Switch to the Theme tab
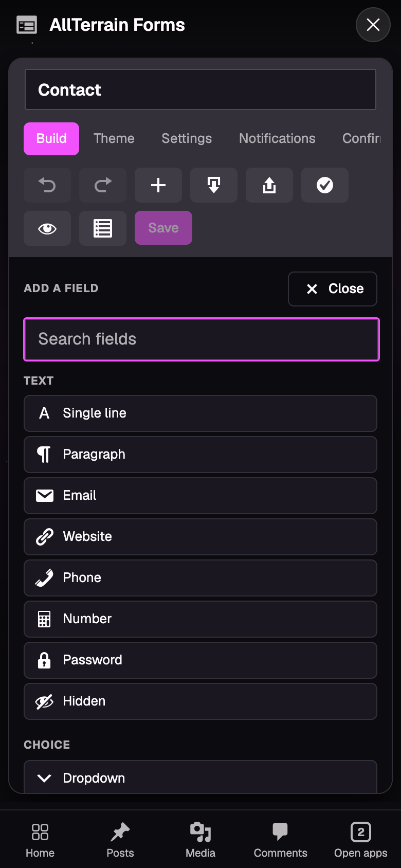Screen dimensions: 401x868 coord(114,138)
